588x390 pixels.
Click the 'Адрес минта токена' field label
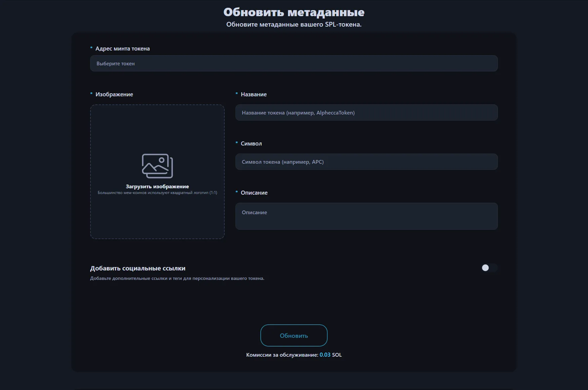tap(122, 49)
